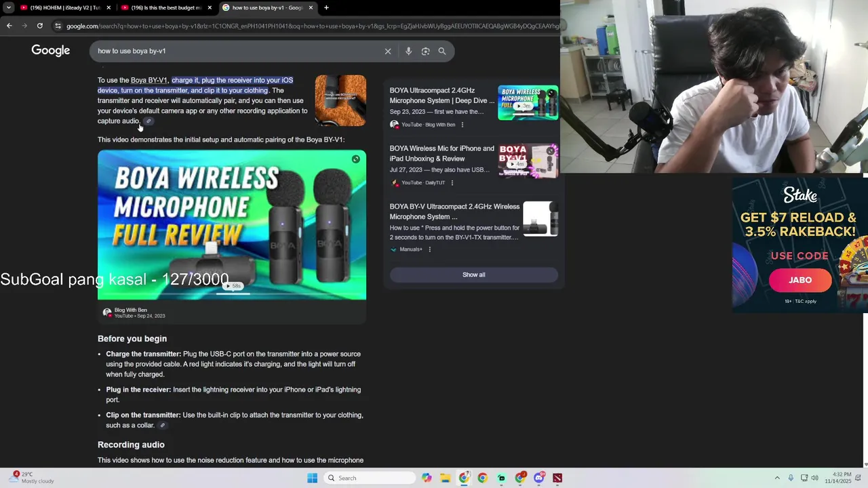The height and width of the screenshot is (488, 868).
Task: Open more options for DailyTUT video result
Action: tap(452, 183)
